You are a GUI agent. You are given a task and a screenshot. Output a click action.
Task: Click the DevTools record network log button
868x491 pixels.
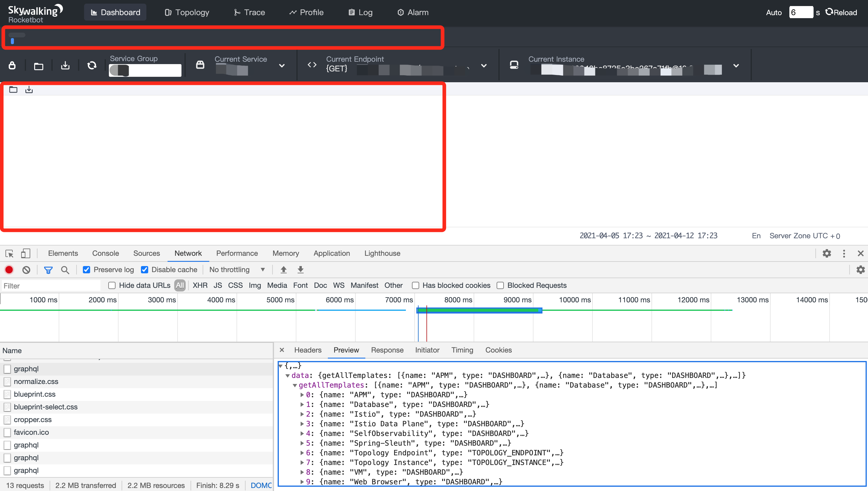[9, 270]
